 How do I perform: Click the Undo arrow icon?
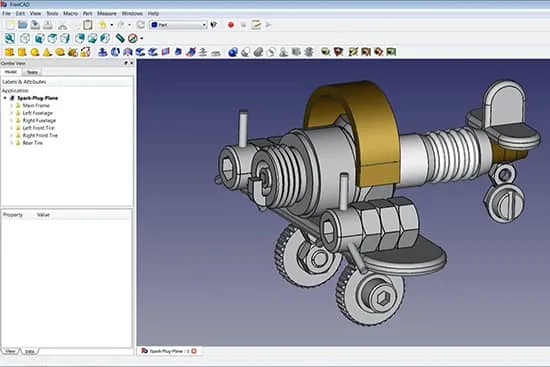103,25
